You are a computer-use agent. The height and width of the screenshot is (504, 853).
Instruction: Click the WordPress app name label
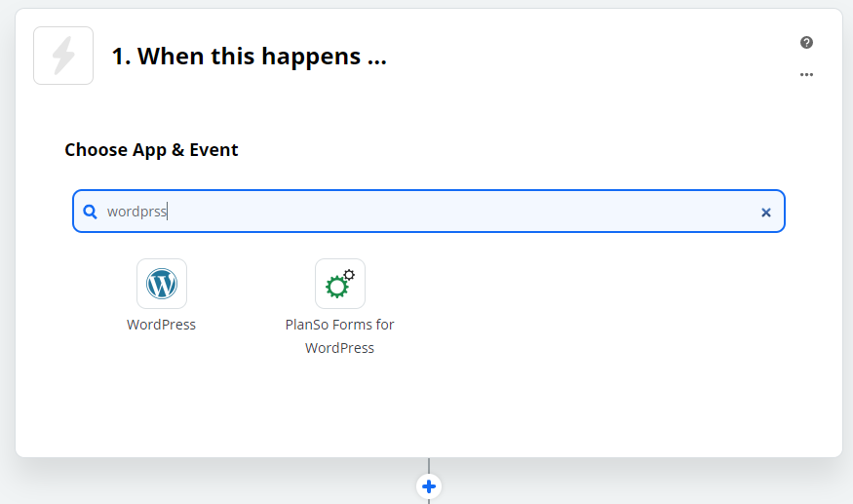[x=161, y=325]
